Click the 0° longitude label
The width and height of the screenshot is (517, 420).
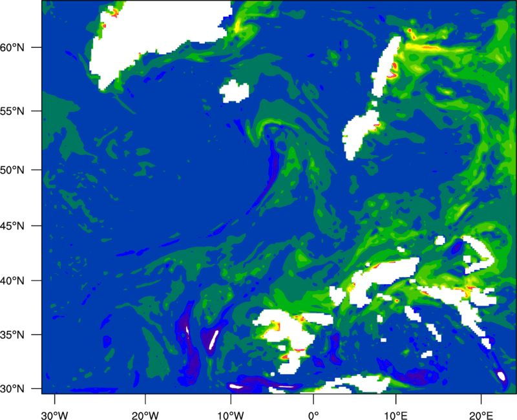coord(313,415)
